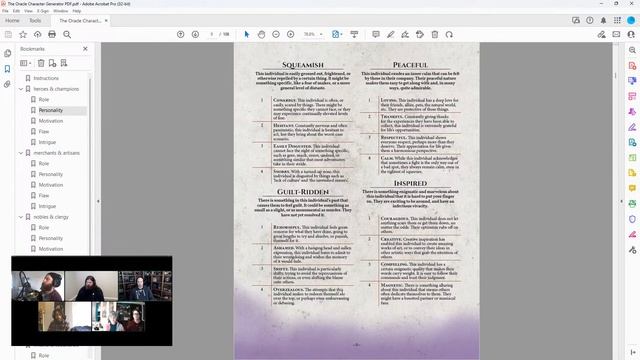This screenshot has width=640, height=360.
Task: Close The Oracle Charact... document tab
Action: (x=106, y=20)
